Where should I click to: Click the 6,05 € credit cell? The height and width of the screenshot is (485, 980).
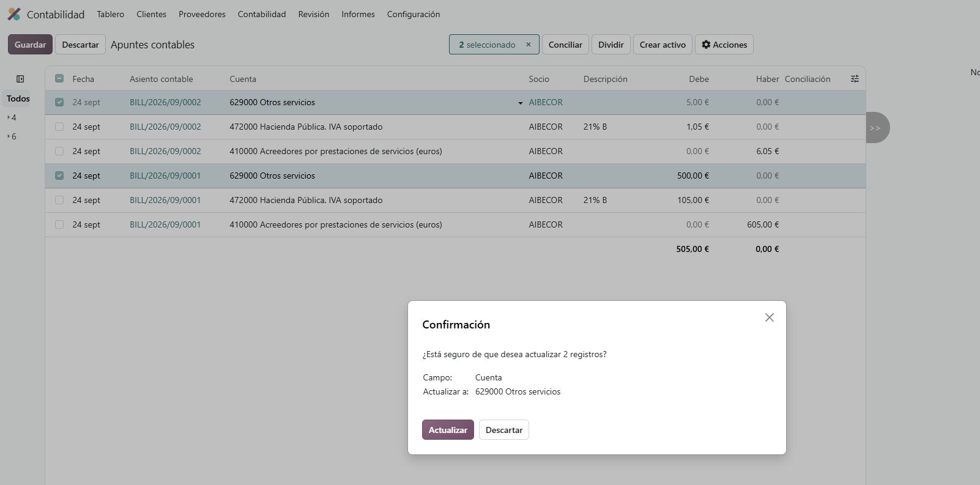pyautogui.click(x=767, y=151)
